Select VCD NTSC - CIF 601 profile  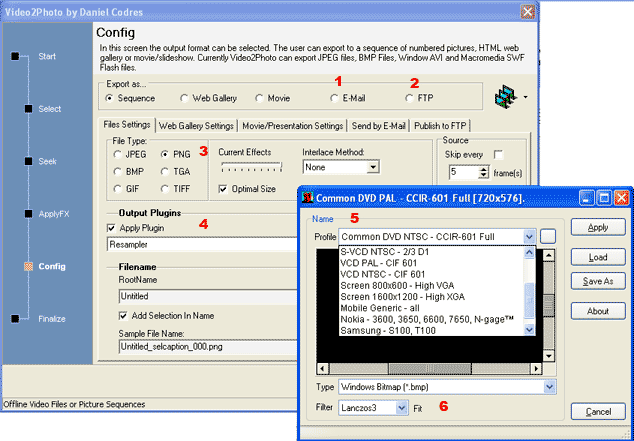[431, 274]
